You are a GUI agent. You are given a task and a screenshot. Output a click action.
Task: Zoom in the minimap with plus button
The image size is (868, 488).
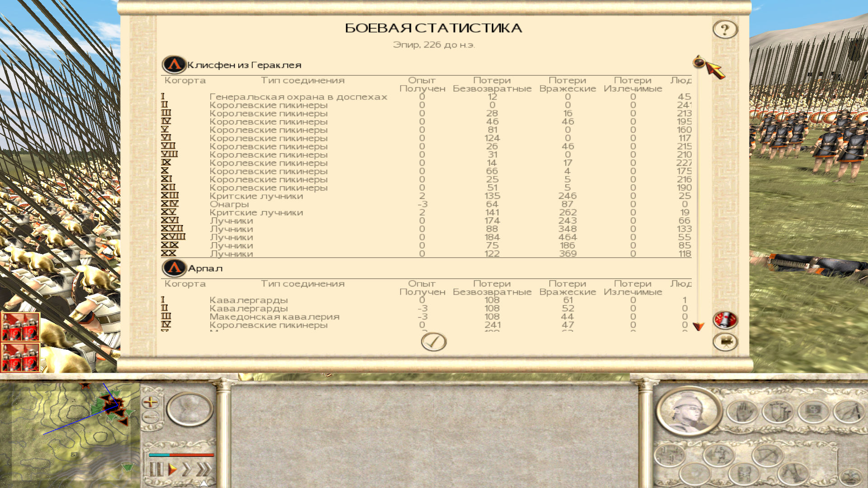151,402
